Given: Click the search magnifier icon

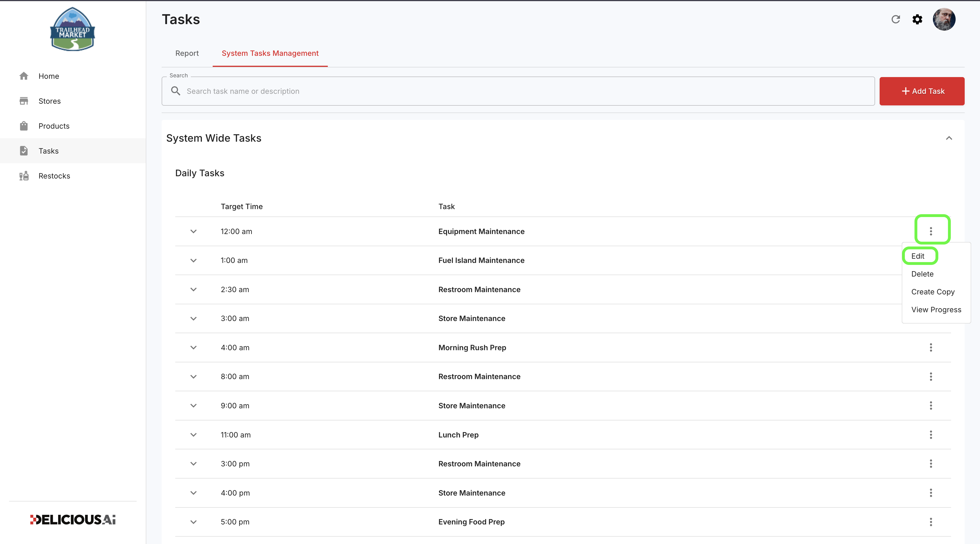Looking at the screenshot, I should [175, 91].
